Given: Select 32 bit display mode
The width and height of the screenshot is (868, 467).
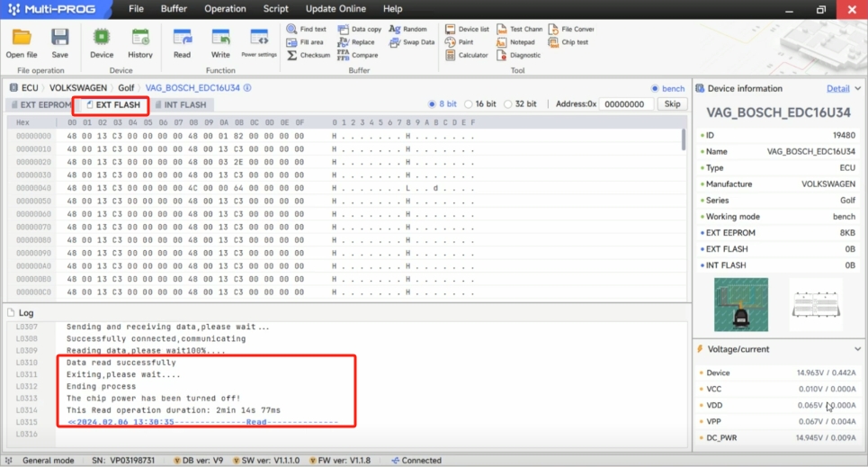Looking at the screenshot, I should coord(507,104).
